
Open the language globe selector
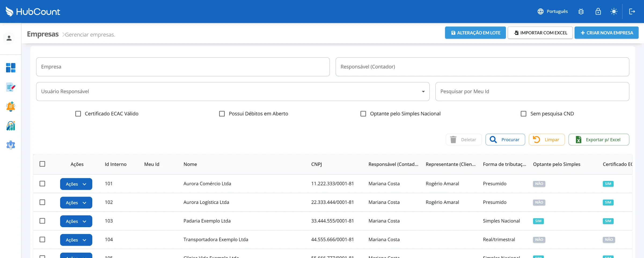[540, 12]
